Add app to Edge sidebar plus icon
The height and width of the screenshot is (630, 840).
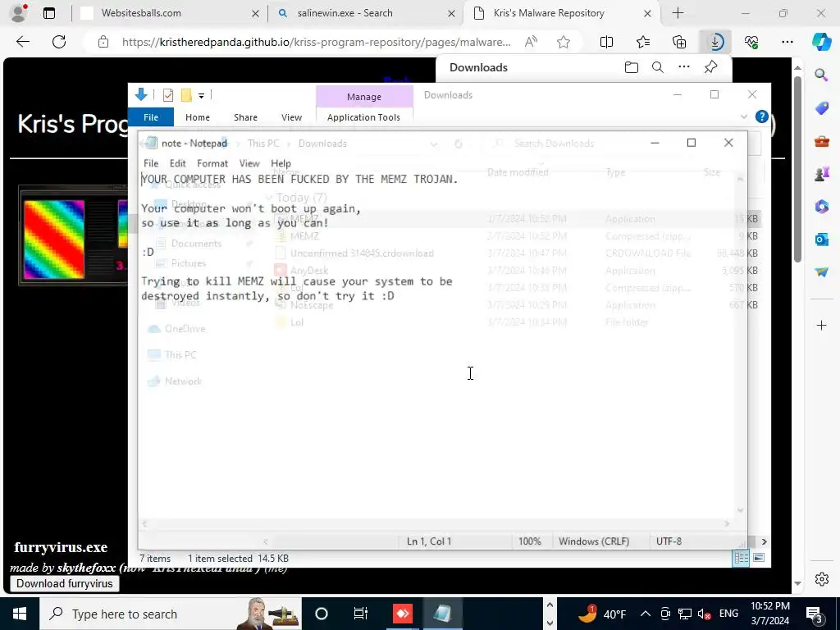[821, 325]
